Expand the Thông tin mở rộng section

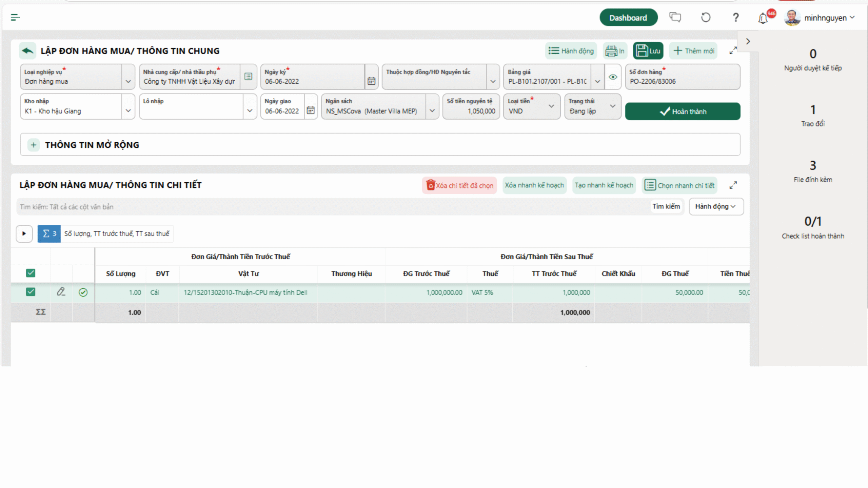point(34,145)
